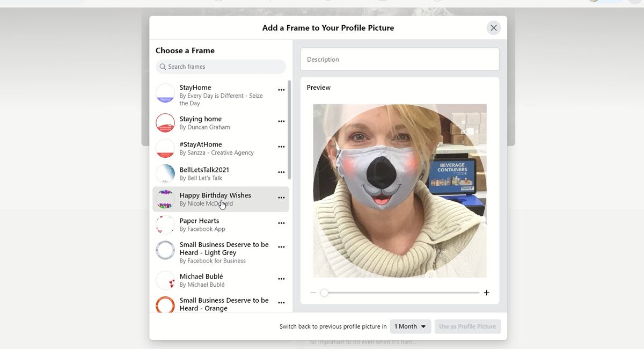
Task: Open the 1 Month duration dropdown
Action: tap(411, 326)
